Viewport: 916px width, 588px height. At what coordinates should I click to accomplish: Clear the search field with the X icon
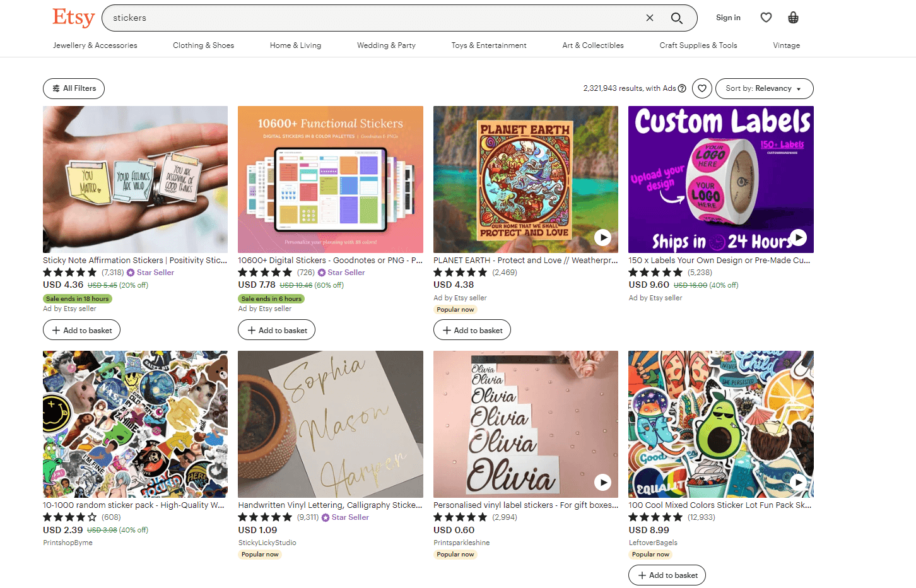coord(650,18)
